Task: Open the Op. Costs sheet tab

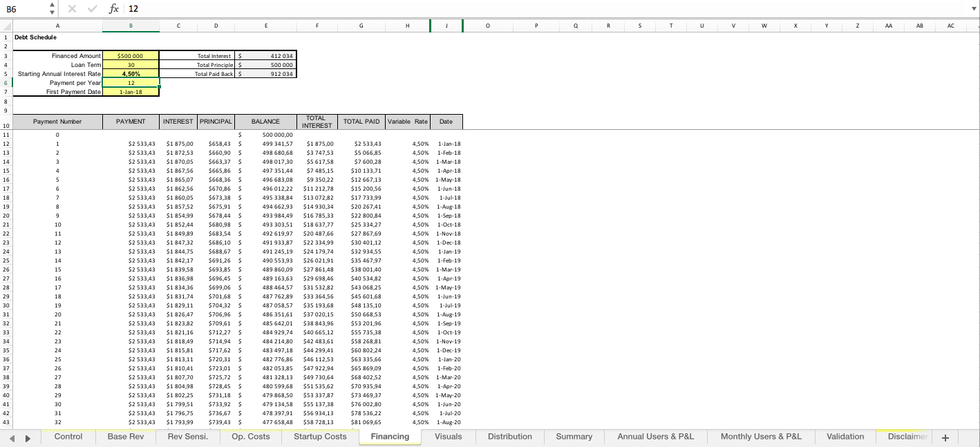Action: coord(251,437)
